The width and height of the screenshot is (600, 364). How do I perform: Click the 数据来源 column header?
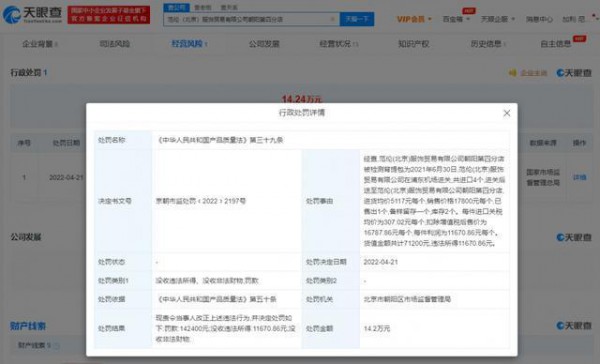click(543, 143)
